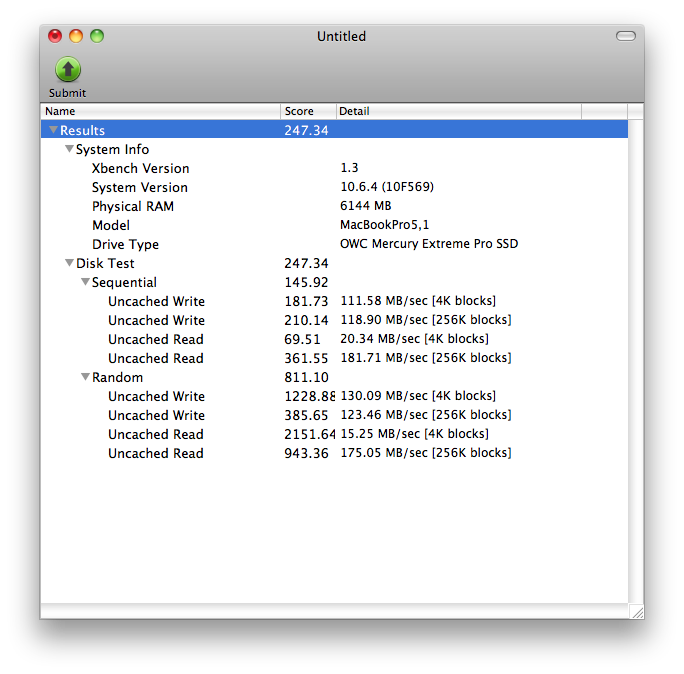Select the Physical RAM row
Viewport: 684px width, 674px height.
[x=334, y=206]
